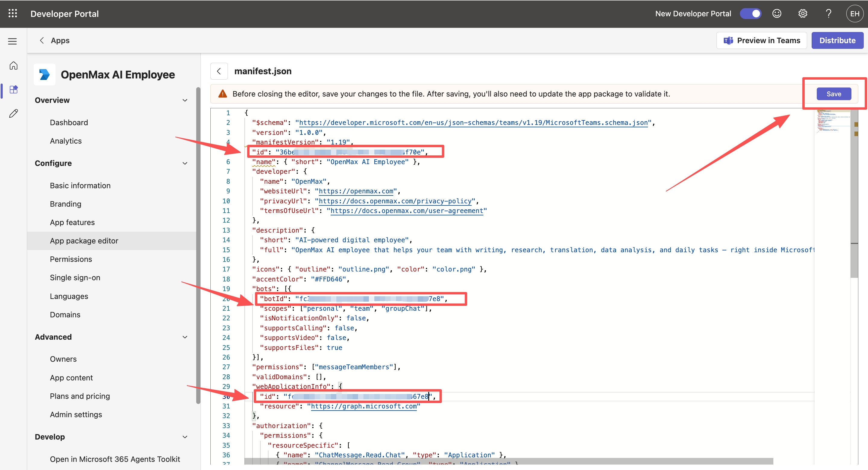Click the Distribute button
The image size is (868, 470).
[837, 40]
